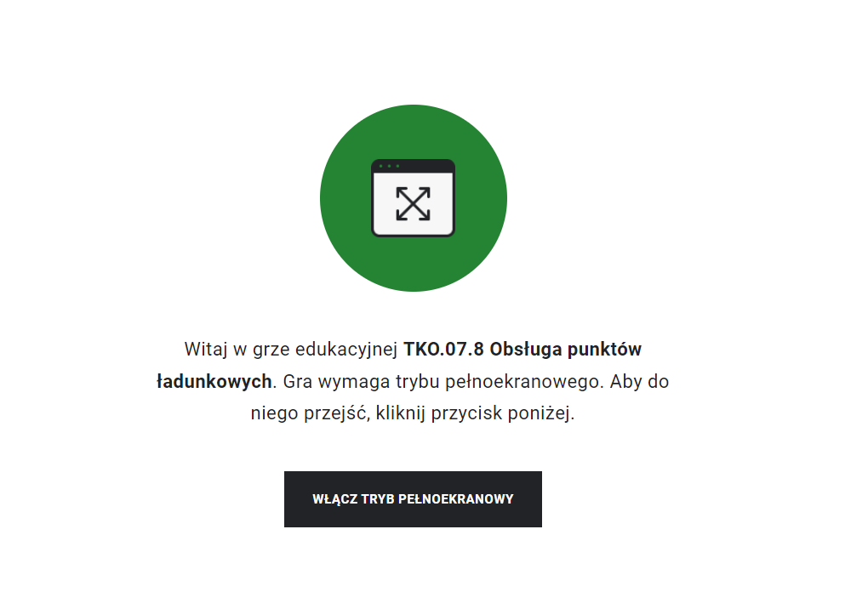
Task: Click the bottom-left arrow of expand icon
Action: [x=403, y=214]
